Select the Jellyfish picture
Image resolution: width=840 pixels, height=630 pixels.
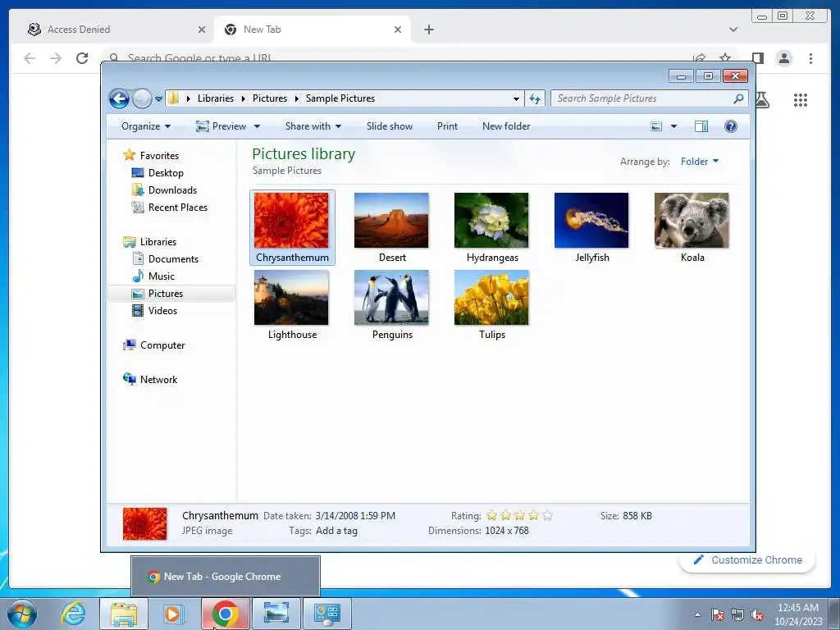tap(591, 228)
